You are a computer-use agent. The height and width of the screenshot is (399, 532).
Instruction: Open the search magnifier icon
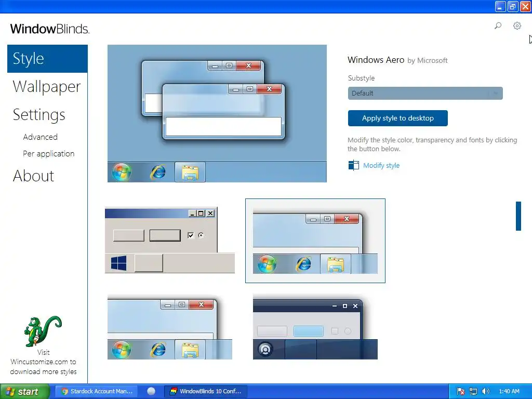pos(498,26)
